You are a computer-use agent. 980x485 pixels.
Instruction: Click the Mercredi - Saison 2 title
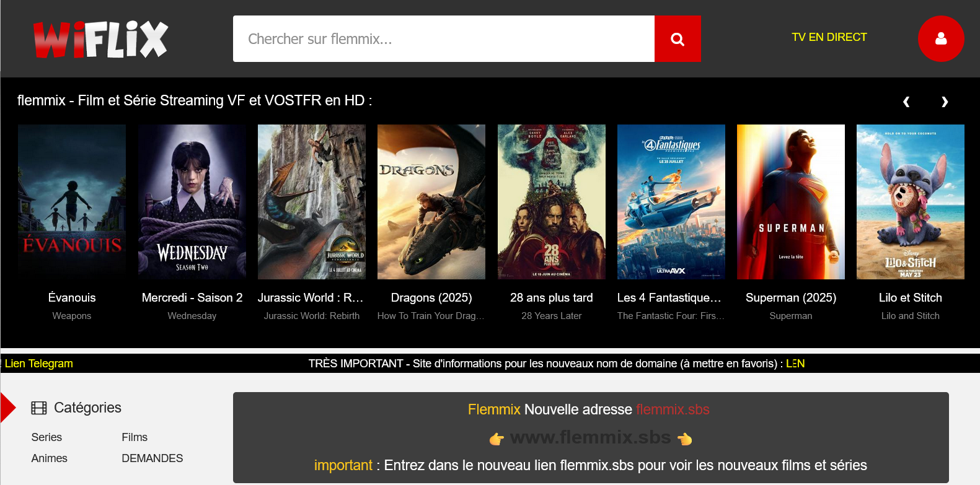click(x=192, y=298)
